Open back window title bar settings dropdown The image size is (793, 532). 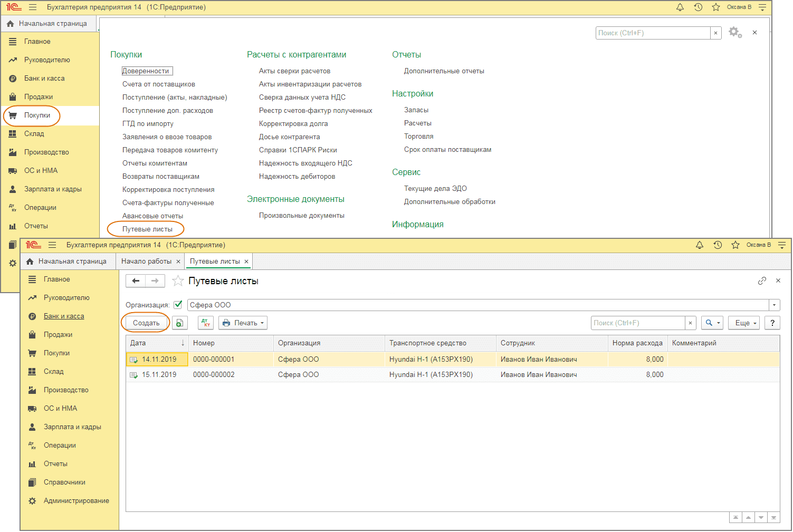point(762,7)
